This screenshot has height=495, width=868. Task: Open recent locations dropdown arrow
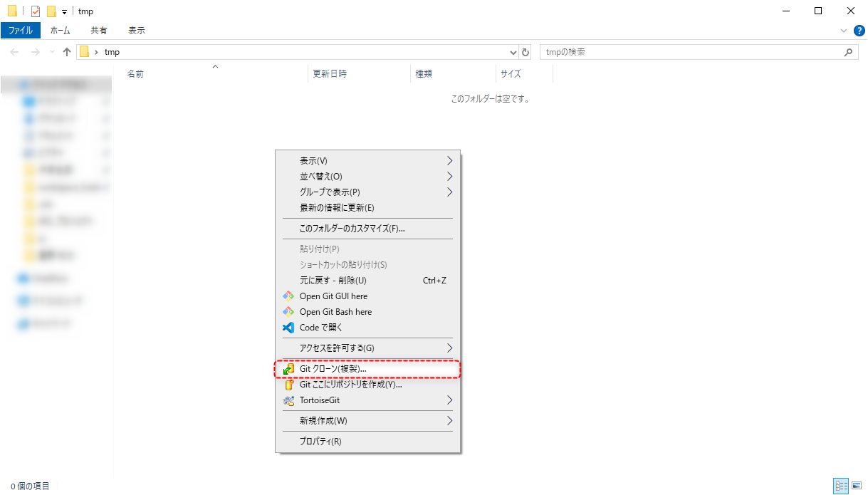click(x=52, y=52)
